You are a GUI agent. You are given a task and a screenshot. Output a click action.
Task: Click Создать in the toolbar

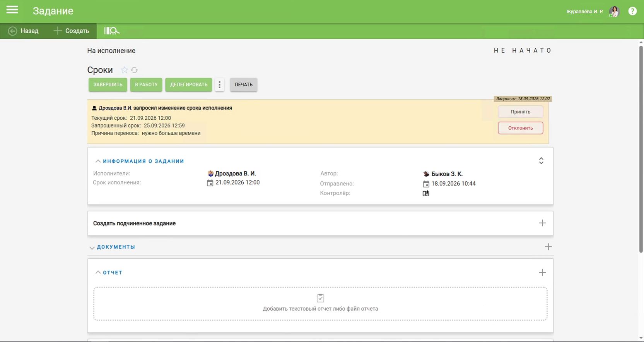[x=71, y=31]
